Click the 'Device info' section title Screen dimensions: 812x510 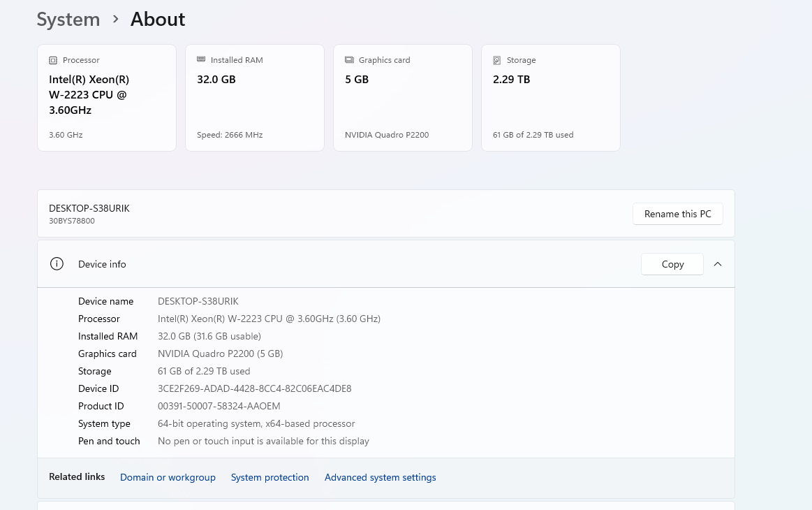102,264
